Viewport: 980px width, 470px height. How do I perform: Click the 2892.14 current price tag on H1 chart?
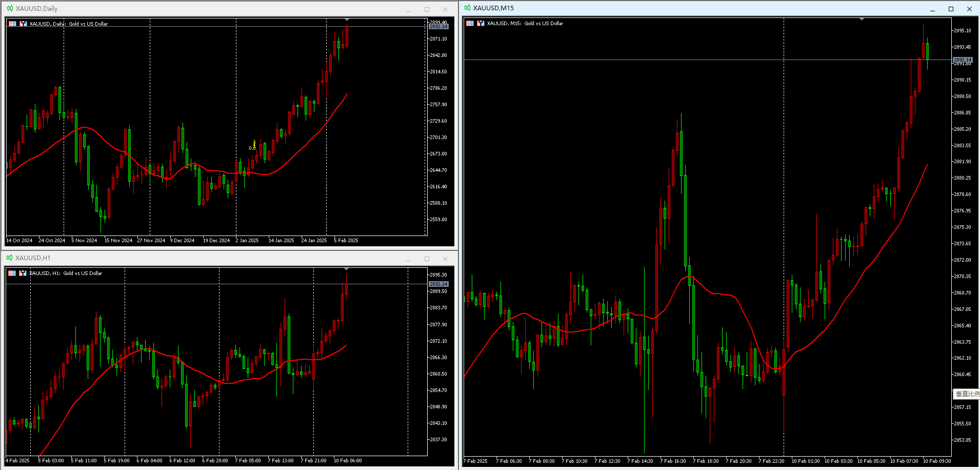pyautogui.click(x=438, y=284)
